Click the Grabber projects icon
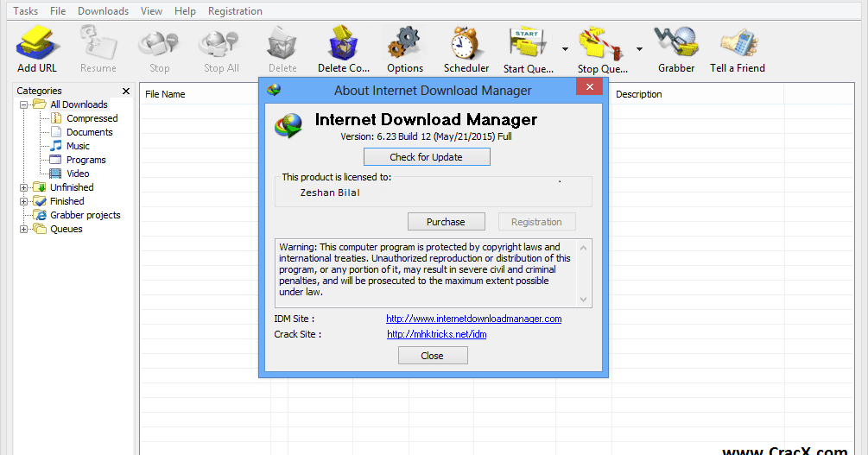This screenshot has height=455, width=868. tap(40, 215)
